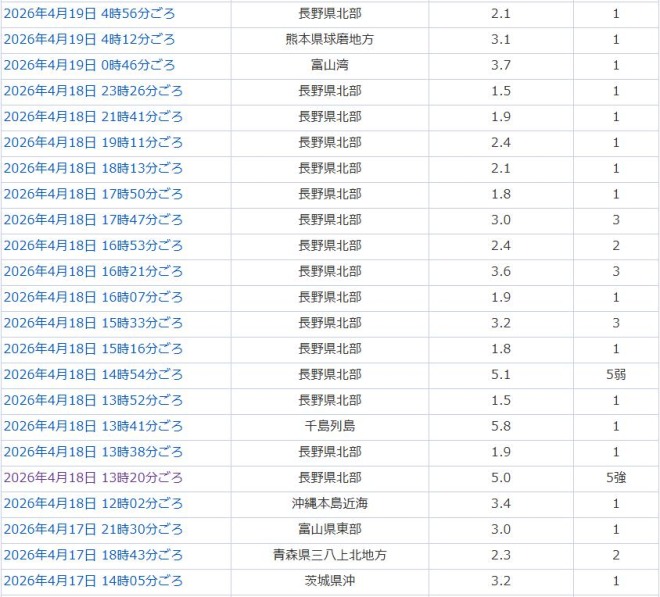This screenshot has height=597, width=660.
Task: Click the April 18 13時41分 date link
Action: (x=93, y=426)
